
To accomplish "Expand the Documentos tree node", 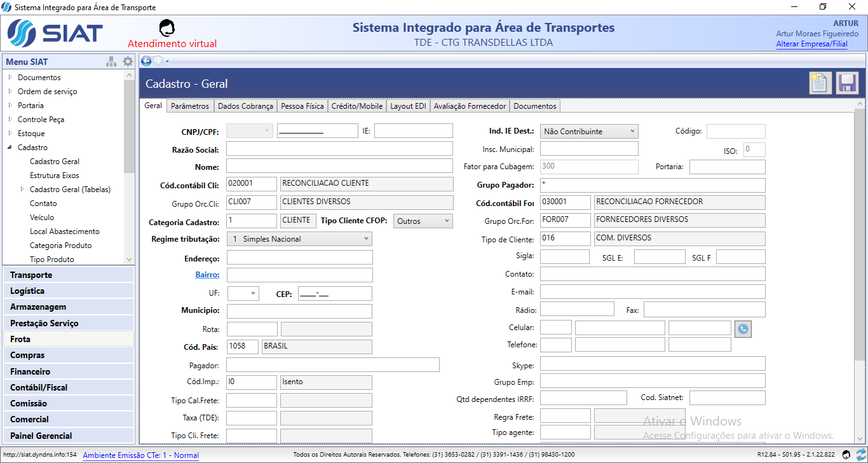I will tap(10, 78).
